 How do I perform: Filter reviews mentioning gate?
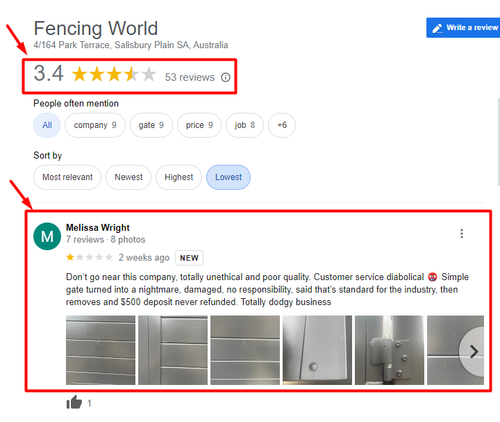(x=151, y=125)
